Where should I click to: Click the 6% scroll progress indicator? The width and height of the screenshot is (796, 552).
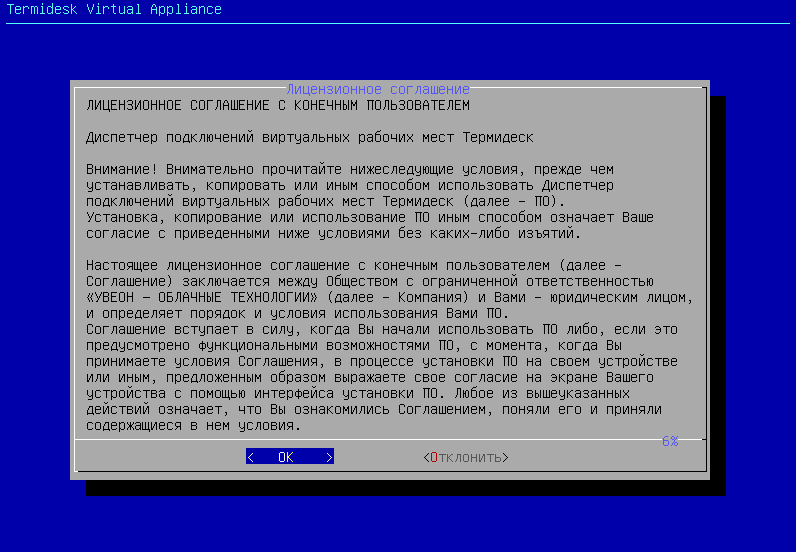(670, 441)
